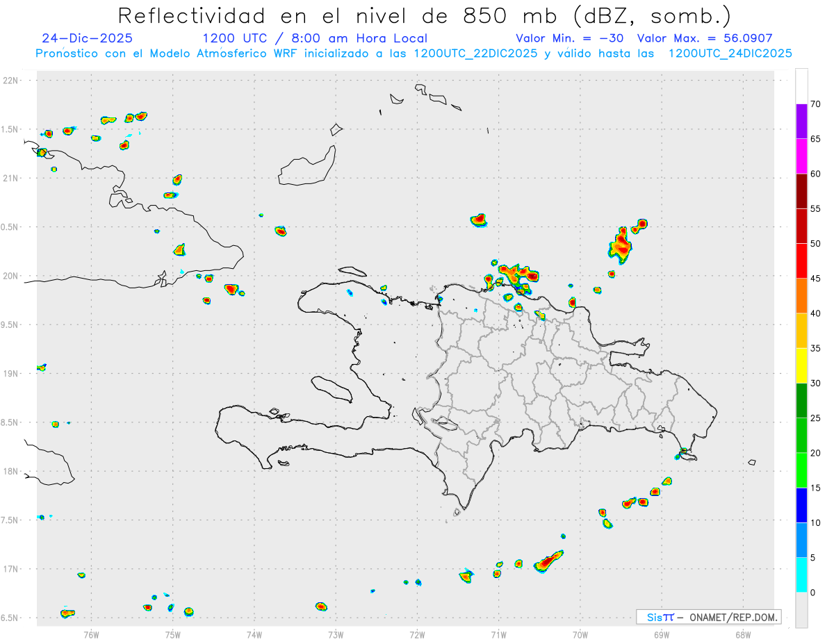Viewport: 834px width, 644px height.
Task: Click the colorbar label '20'
Action: [x=815, y=453]
